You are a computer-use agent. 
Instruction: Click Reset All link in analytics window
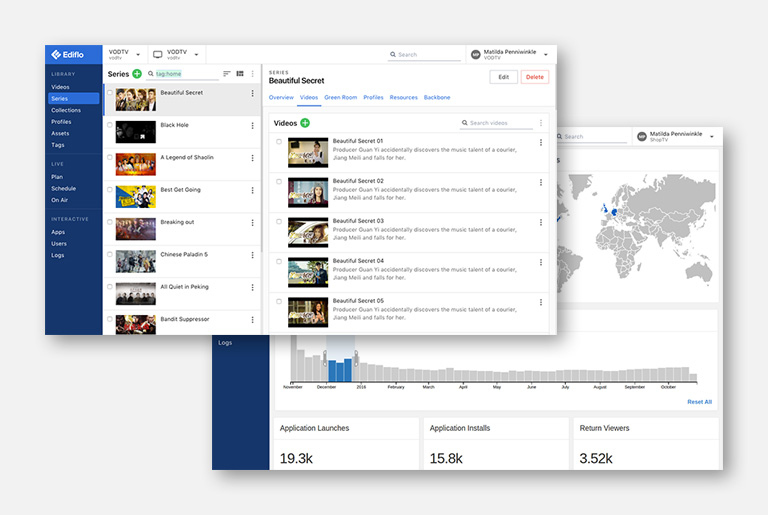click(x=699, y=402)
